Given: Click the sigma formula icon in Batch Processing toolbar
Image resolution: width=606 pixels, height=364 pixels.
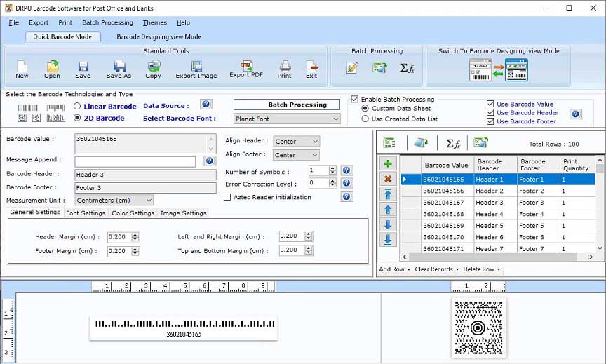Looking at the screenshot, I should [x=408, y=68].
